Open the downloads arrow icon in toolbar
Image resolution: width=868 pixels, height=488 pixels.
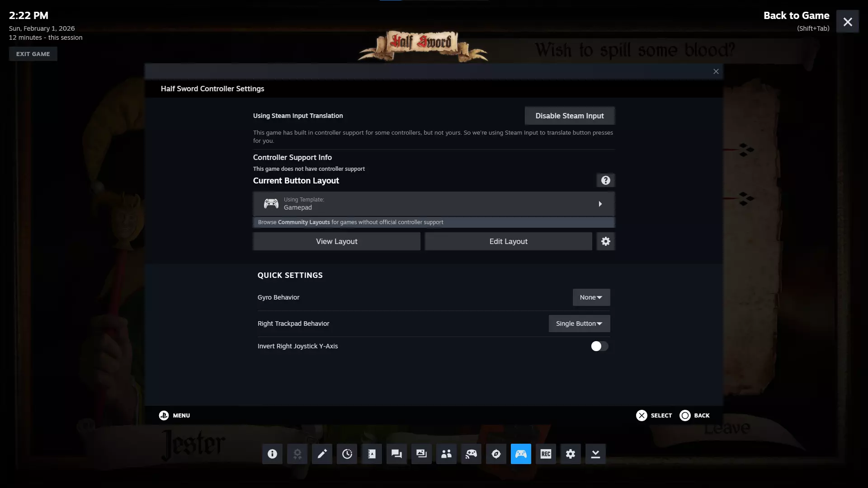595,454
